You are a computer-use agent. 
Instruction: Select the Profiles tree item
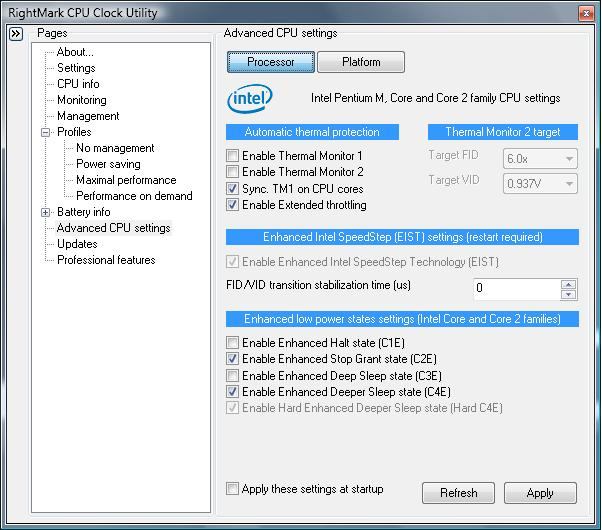tap(74, 132)
